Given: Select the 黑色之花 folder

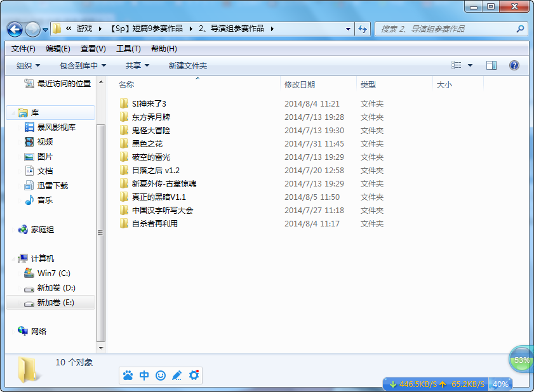Looking at the screenshot, I should [x=141, y=143].
